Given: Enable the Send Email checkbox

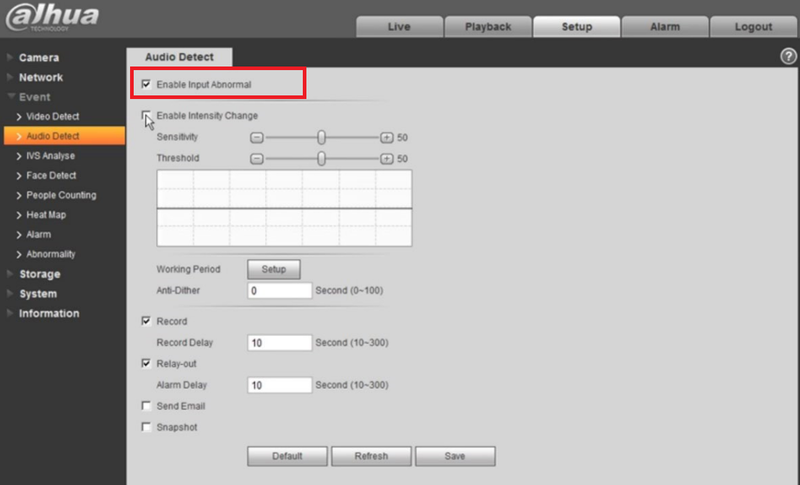Looking at the screenshot, I should (146, 406).
